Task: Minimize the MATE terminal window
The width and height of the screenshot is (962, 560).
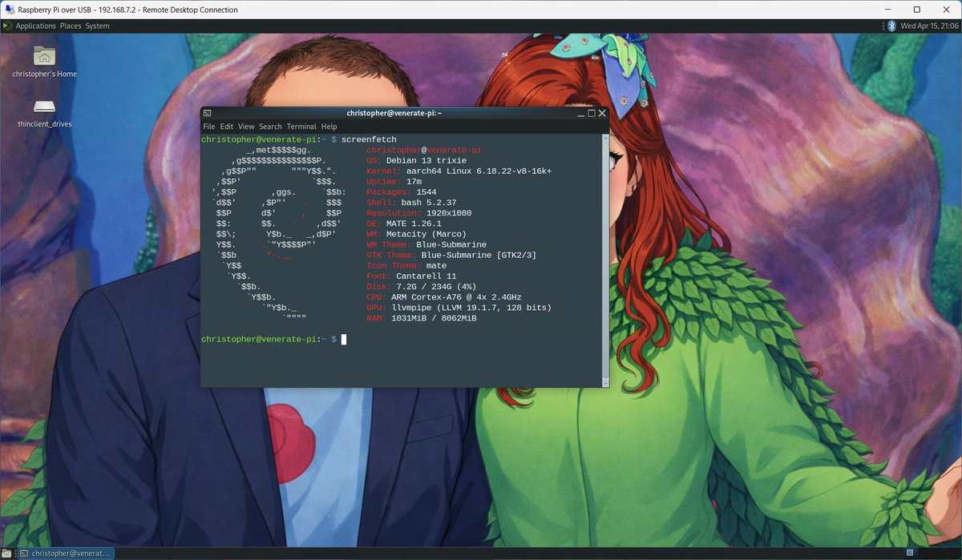Action: pyautogui.click(x=580, y=114)
